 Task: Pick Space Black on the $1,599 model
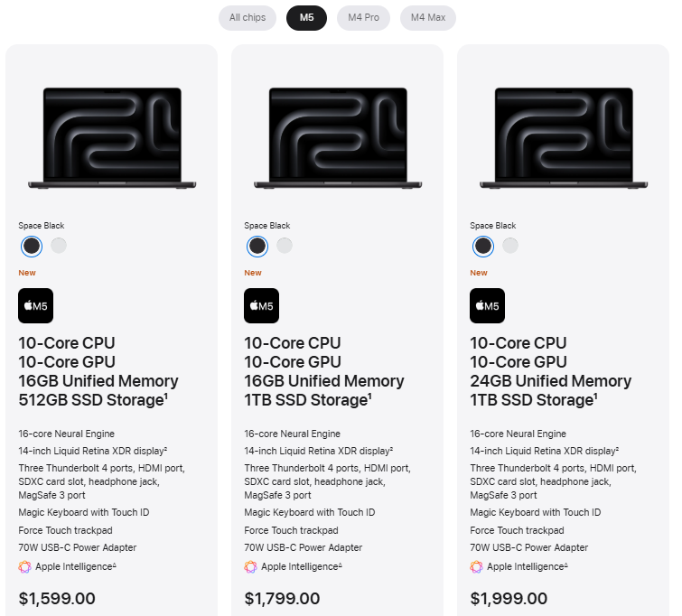(x=32, y=246)
